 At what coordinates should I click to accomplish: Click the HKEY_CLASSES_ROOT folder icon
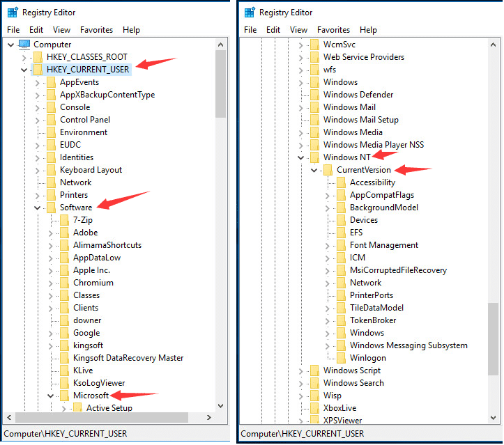click(38, 57)
